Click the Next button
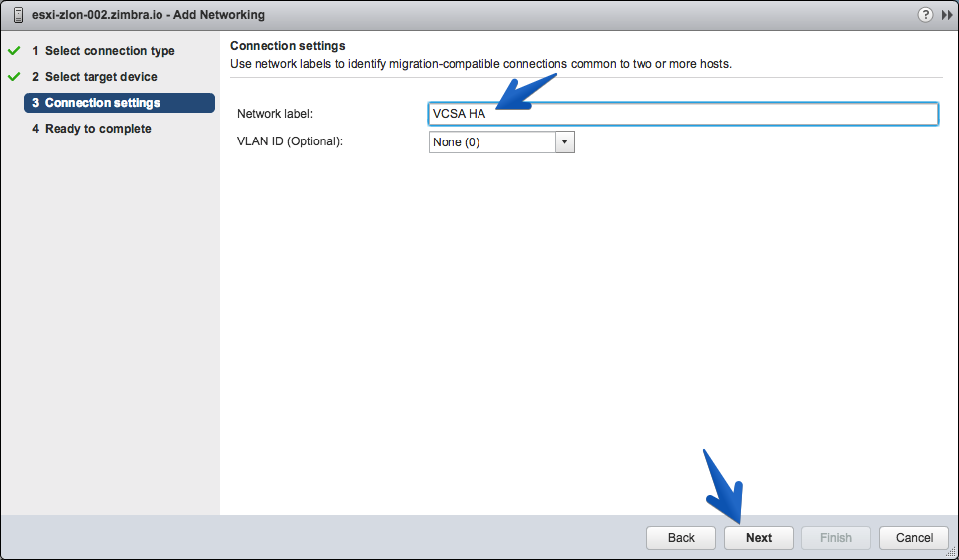 coord(759,538)
